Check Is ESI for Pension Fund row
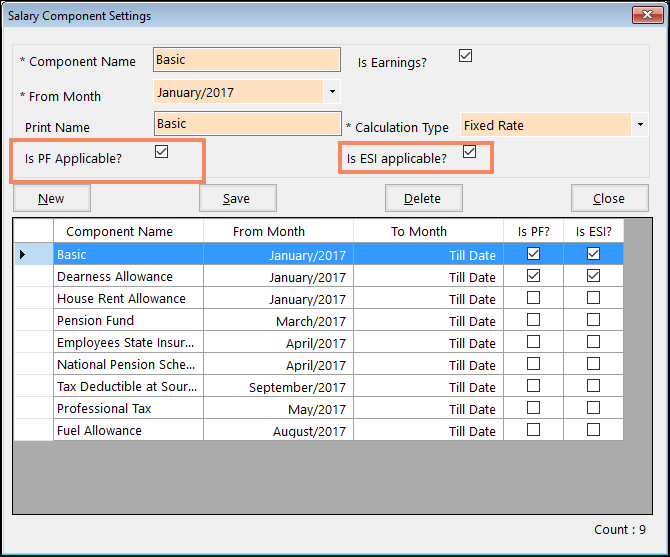 point(593,320)
